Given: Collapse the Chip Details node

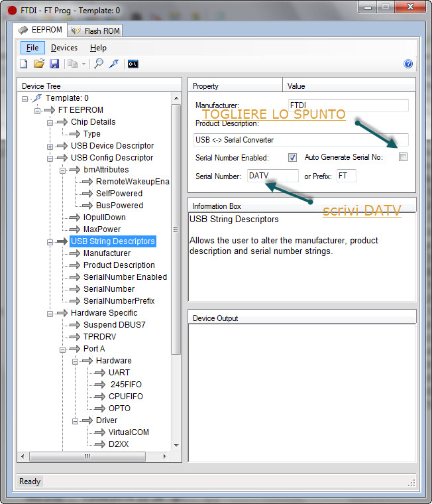Looking at the screenshot, I should (x=50, y=123).
